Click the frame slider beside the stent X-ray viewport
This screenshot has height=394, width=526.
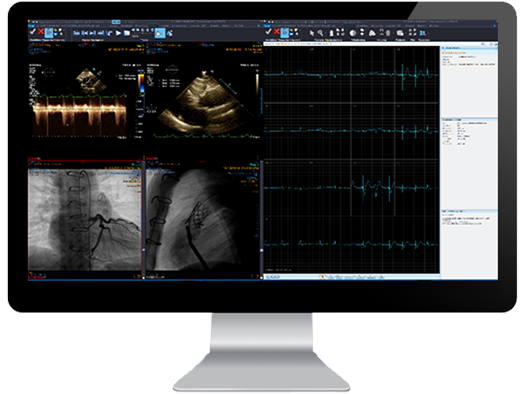click(261, 220)
